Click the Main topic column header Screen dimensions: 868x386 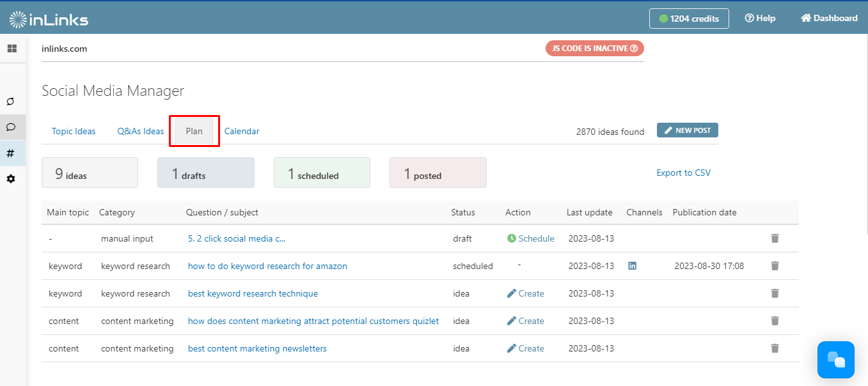point(68,212)
